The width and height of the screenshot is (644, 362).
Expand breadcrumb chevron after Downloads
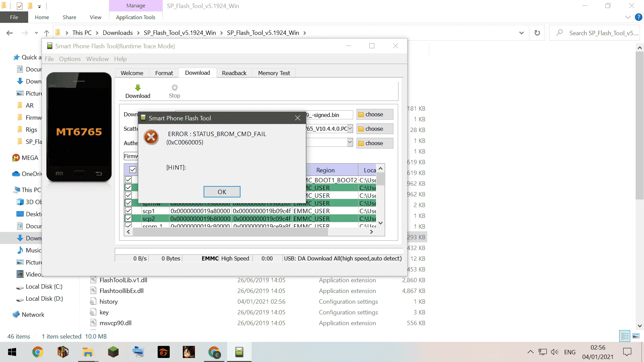pyautogui.click(x=138, y=33)
